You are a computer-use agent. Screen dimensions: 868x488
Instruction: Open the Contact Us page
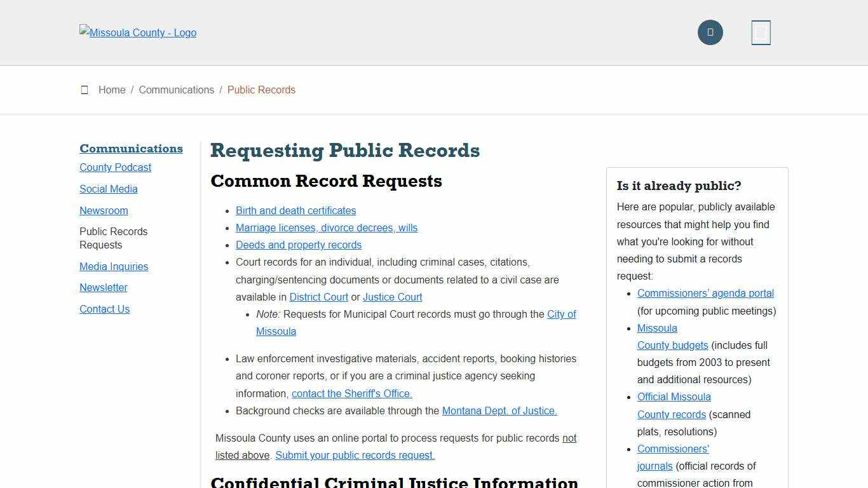pyautogui.click(x=104, y=309)
